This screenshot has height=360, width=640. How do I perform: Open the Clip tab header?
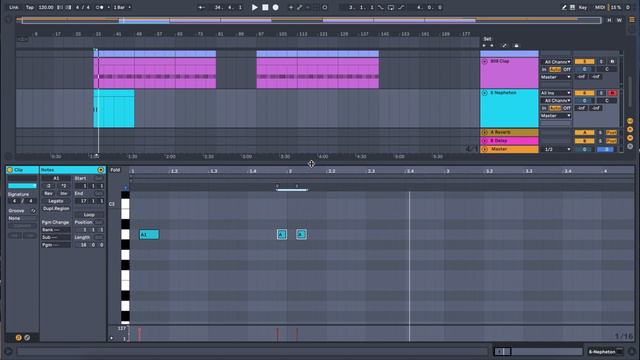pos(22,170)
